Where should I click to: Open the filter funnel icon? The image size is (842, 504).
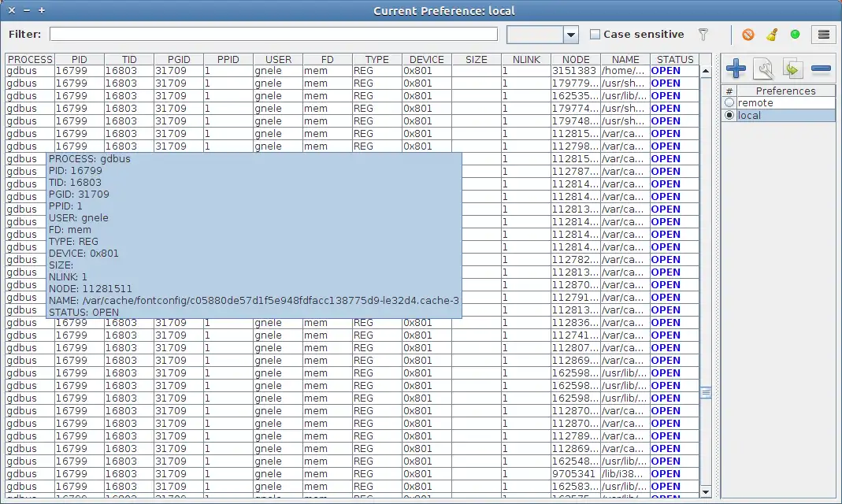(704, 35)
